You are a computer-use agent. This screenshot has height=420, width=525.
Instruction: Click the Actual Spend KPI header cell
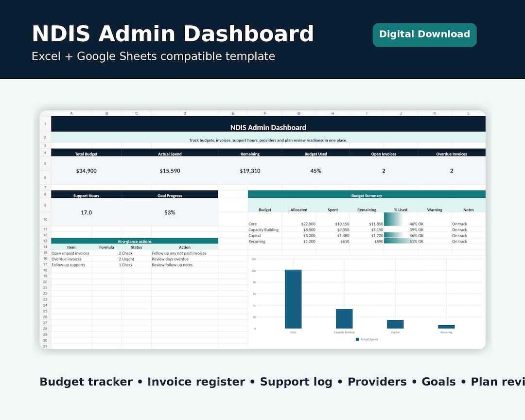coord(170,153)
